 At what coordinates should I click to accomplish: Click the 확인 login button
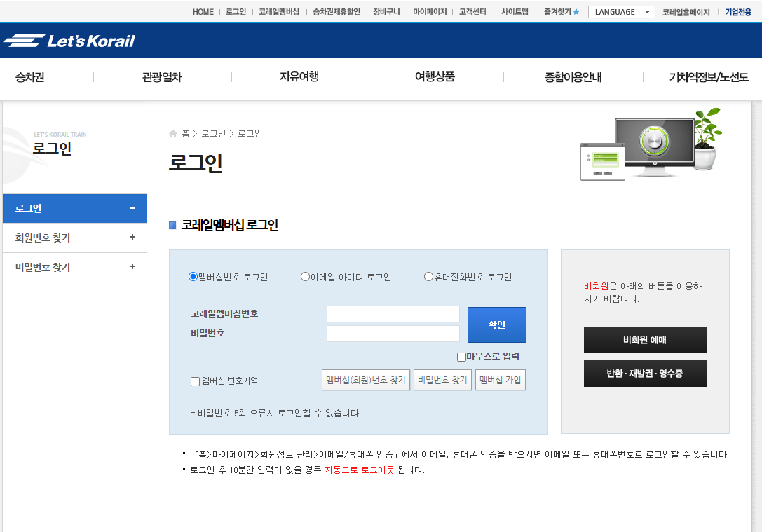496,325
